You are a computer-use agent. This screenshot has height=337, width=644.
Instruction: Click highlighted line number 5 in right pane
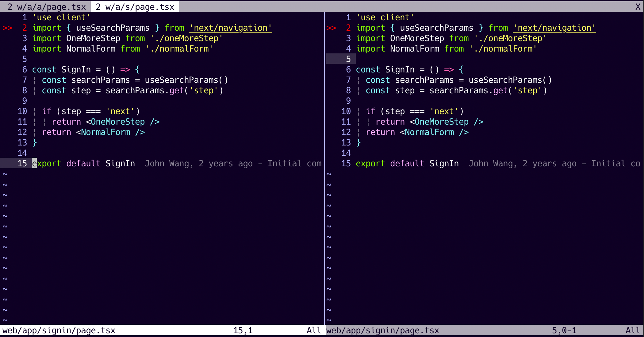coord(348,59)
